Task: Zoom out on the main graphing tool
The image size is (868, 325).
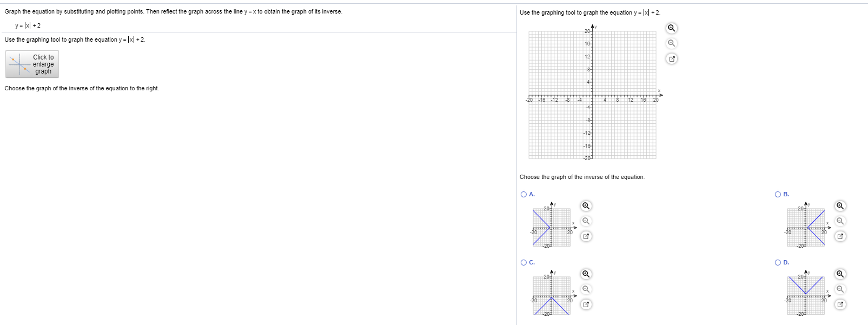Action: [671, 43]
